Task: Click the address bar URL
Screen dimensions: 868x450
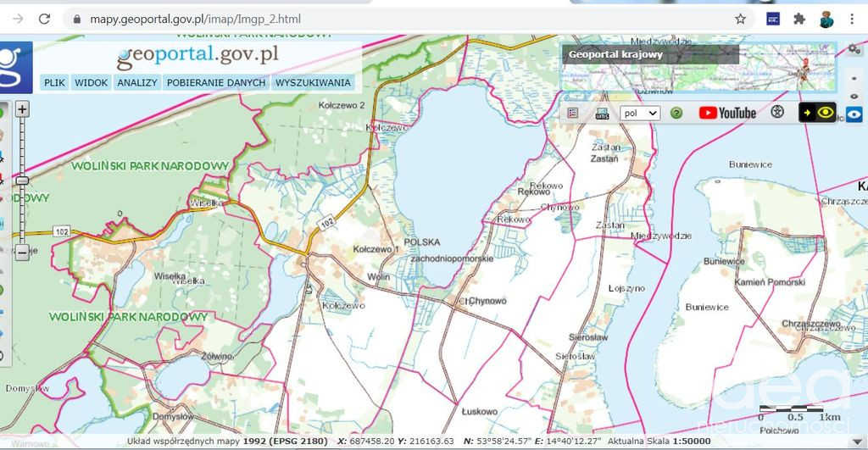Action: click(196, 19)
